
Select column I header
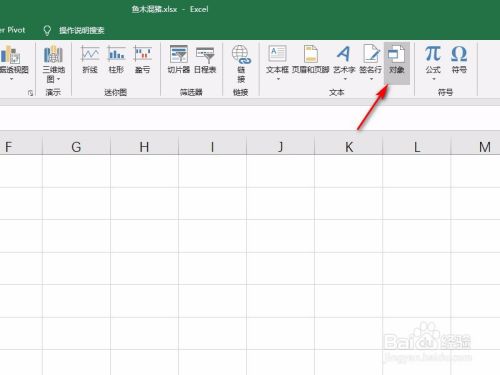click(212, 146)
